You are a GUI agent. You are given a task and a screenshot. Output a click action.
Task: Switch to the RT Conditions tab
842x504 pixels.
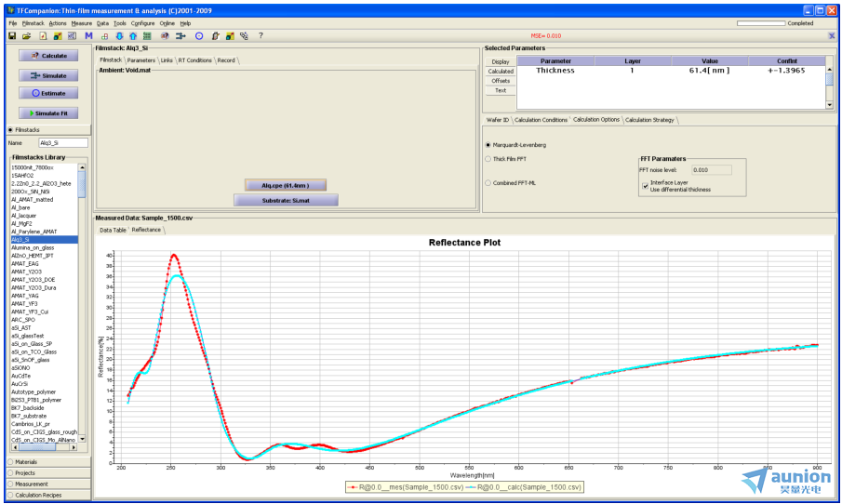[195, 60]
